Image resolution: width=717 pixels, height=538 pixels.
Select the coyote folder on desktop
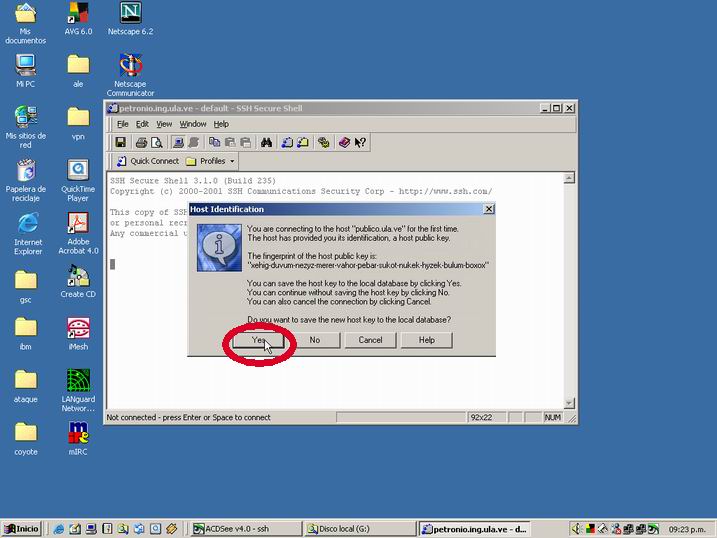[x=26, y=439]
